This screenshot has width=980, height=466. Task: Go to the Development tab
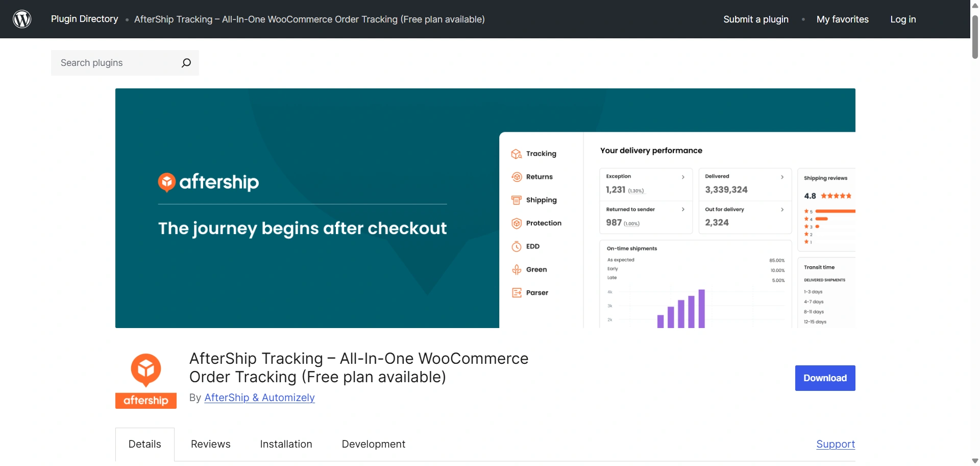(x=374, y=445)
